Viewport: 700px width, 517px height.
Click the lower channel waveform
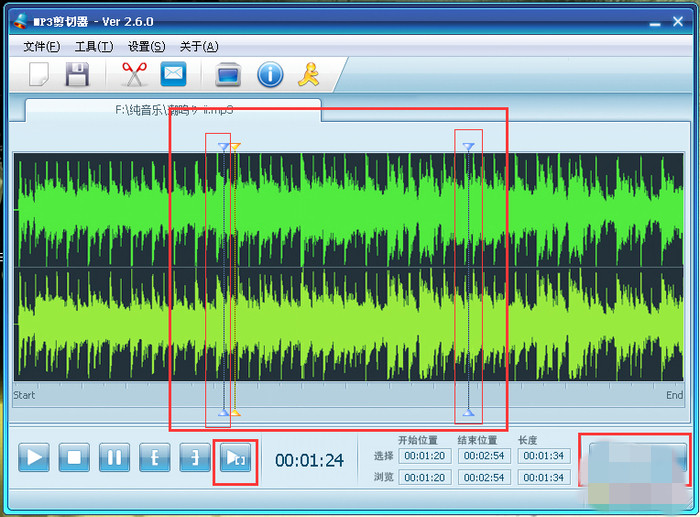[348, 325]
